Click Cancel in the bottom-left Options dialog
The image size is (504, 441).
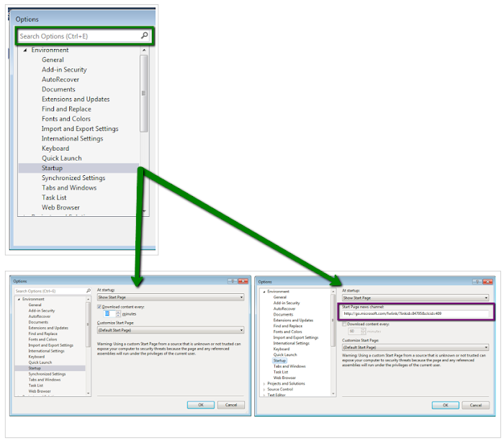(231, 405)
